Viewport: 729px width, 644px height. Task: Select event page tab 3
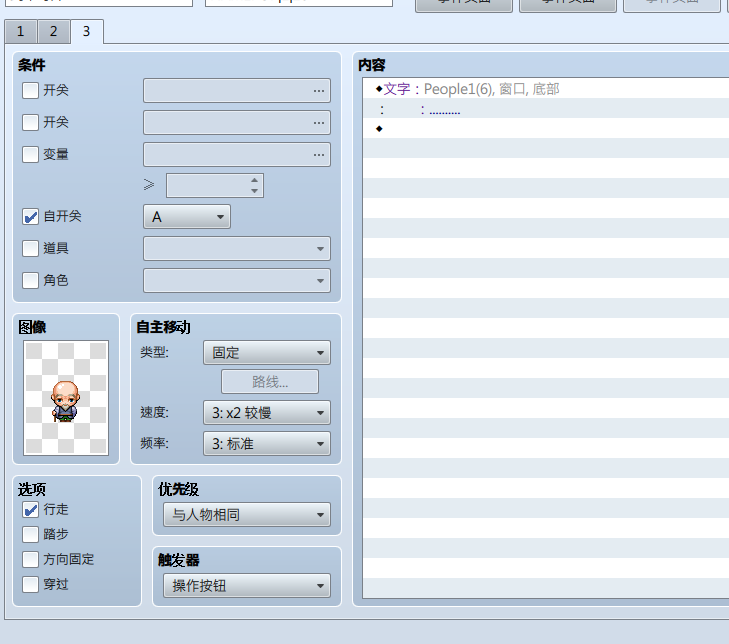coord(86,32)
